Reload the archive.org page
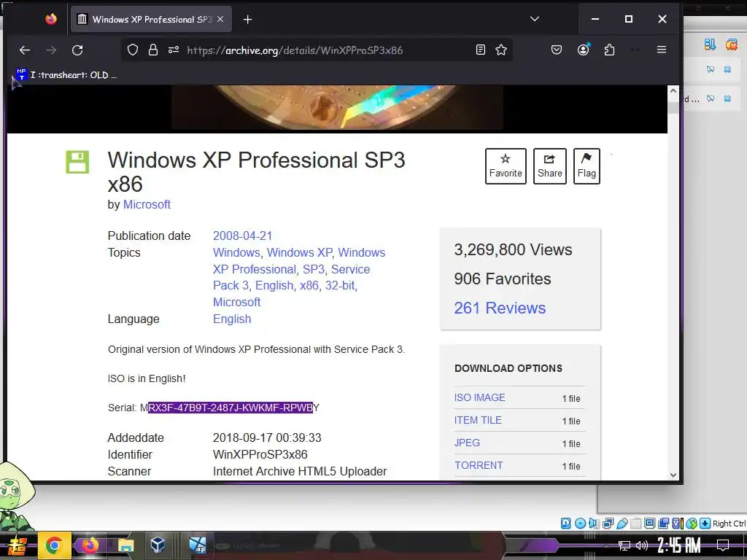Viewport: 747px width, 560px height. pos(77,50)
